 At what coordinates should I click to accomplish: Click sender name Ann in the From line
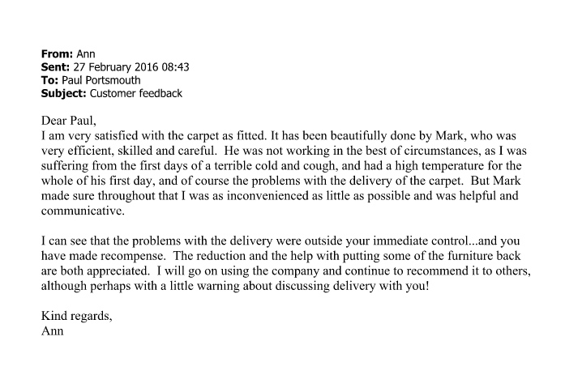[x=86, y=55]
